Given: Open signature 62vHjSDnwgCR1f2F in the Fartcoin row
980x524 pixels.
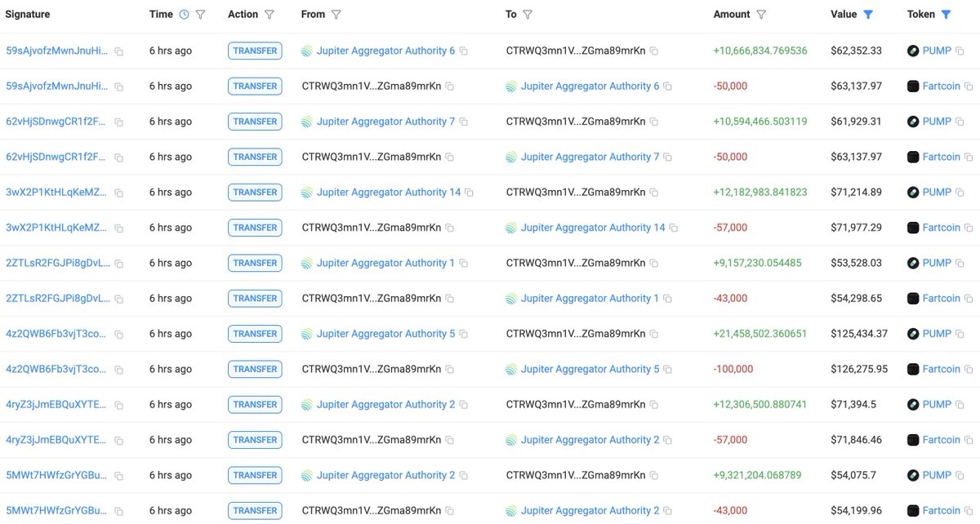Looking at the screenshot, I should point(56,157).
